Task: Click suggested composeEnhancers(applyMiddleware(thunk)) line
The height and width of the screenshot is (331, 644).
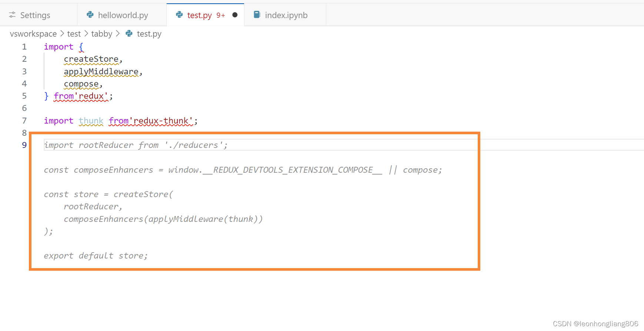Action: [x=163, y=219]
